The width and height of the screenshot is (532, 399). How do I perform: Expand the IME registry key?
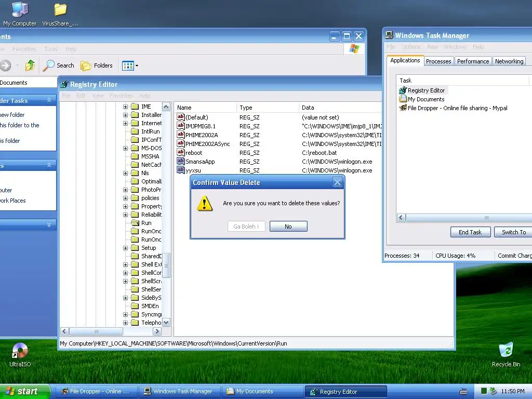(126, 107)
